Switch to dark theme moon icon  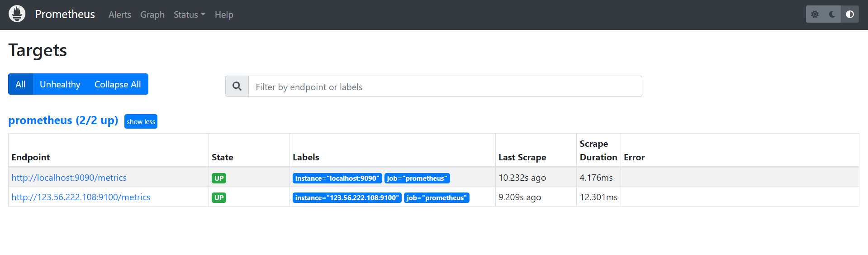coord(832,14)
